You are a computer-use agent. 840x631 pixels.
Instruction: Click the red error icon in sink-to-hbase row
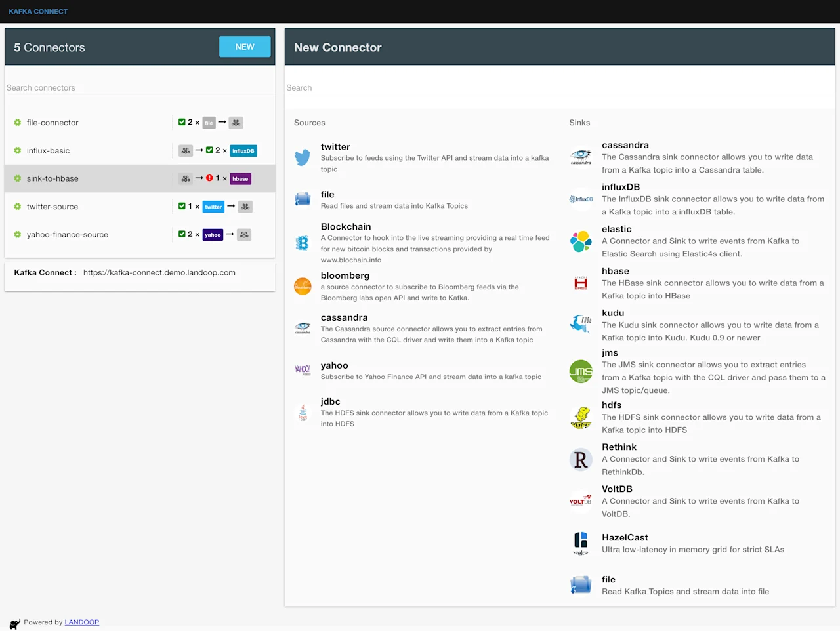click(209, 178)
